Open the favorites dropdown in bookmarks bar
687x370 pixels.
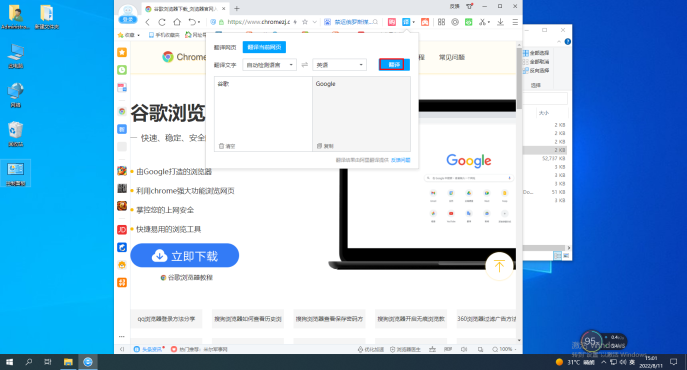(129, 35)
